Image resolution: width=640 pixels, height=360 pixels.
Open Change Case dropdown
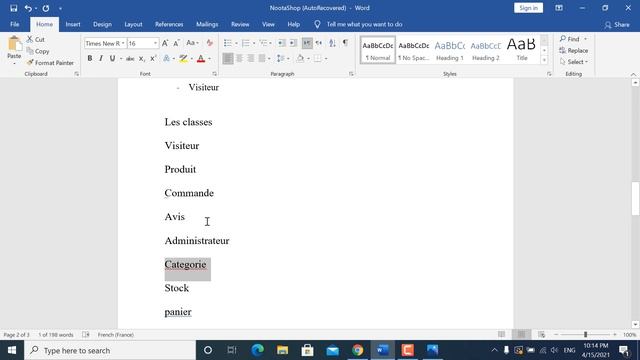(192, 43)
